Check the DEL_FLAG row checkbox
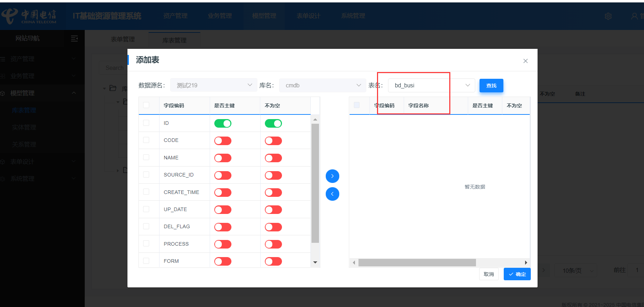This screenshot has height=307, width=644. 146,226
